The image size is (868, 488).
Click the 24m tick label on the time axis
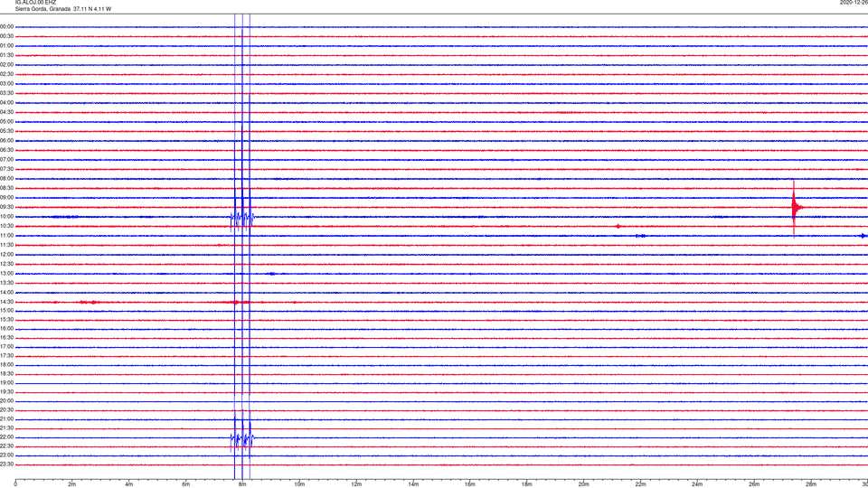tap(697, 484)
